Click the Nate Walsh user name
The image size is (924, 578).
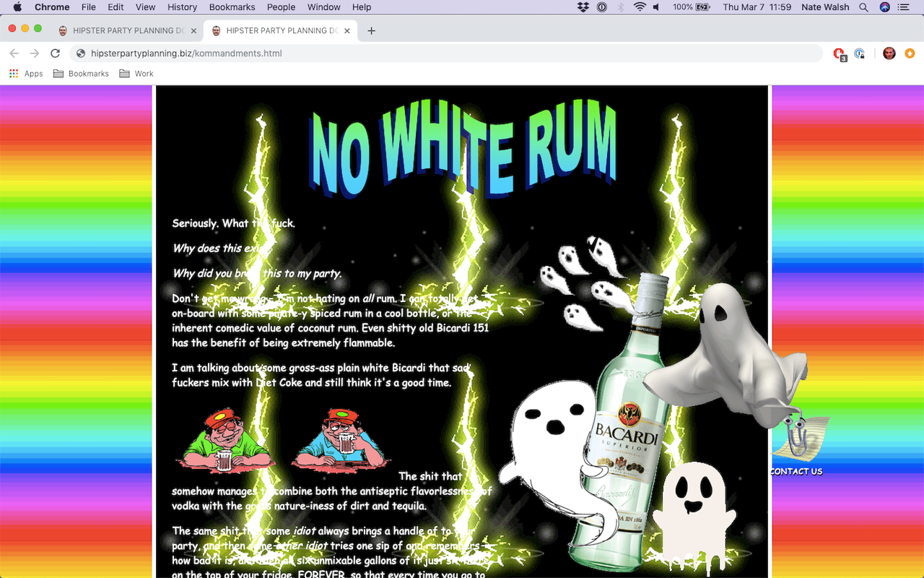pos(826,7)
